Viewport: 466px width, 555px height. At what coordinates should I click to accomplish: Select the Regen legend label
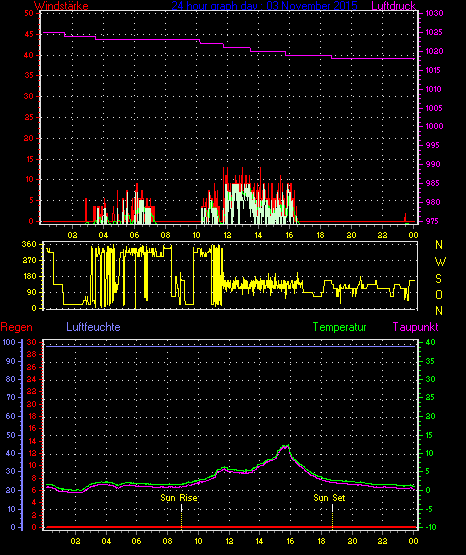(16, 327)
